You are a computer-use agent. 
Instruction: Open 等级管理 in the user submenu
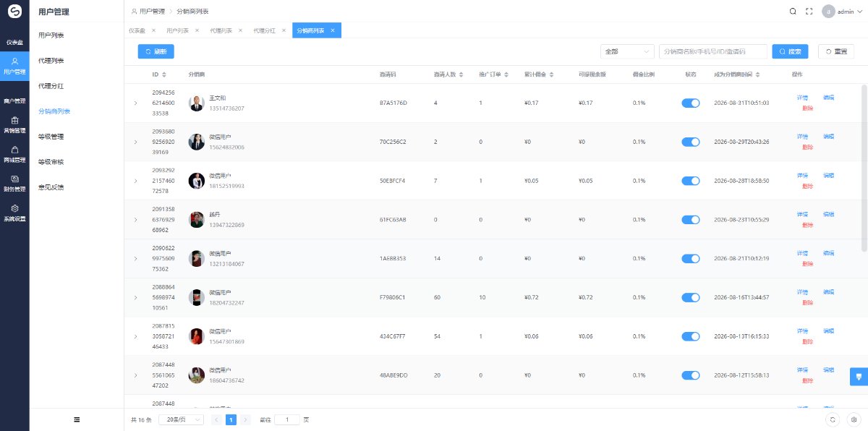pos(51,137)
